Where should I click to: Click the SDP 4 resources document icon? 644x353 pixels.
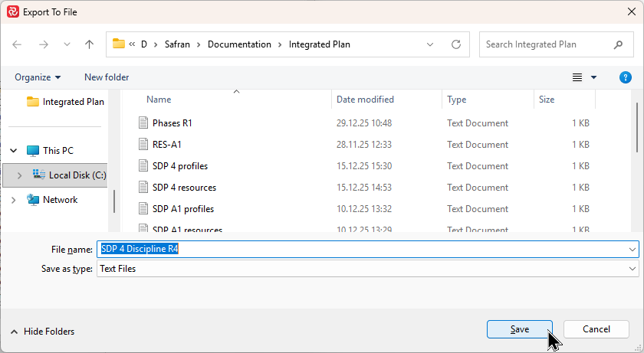[143, 187]
